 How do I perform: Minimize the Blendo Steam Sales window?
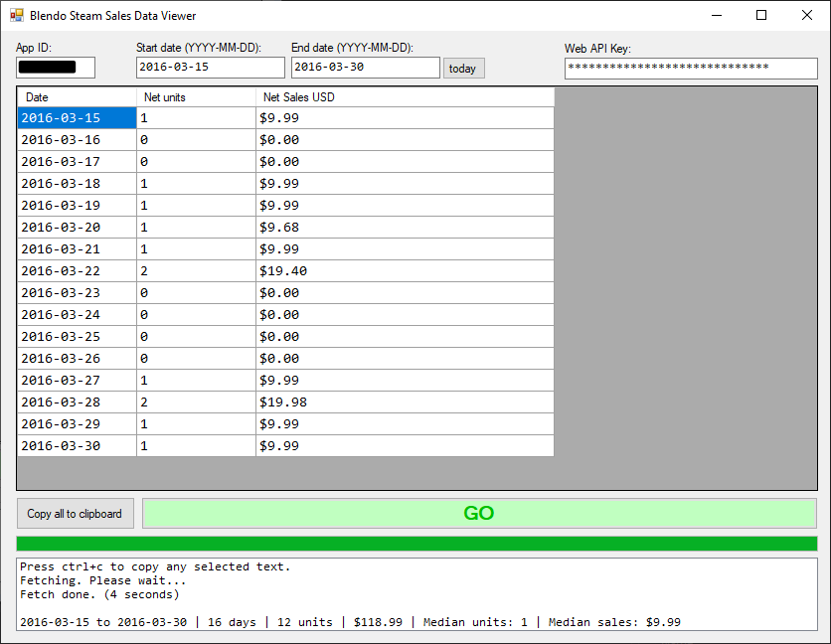tap(717, 15)
